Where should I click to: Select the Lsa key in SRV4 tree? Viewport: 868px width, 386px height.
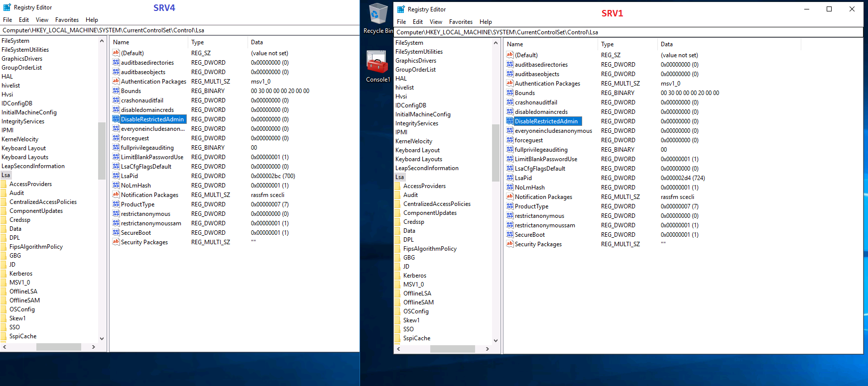tap(6, 175)
